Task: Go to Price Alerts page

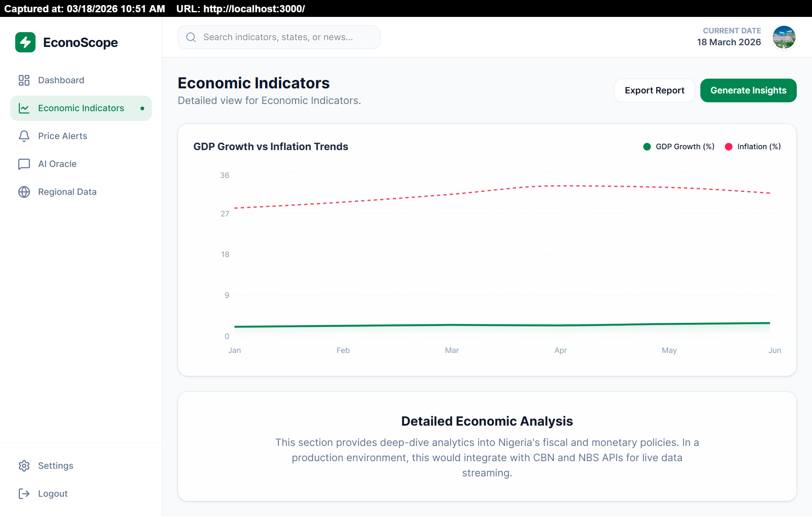Action: [63, 136]
